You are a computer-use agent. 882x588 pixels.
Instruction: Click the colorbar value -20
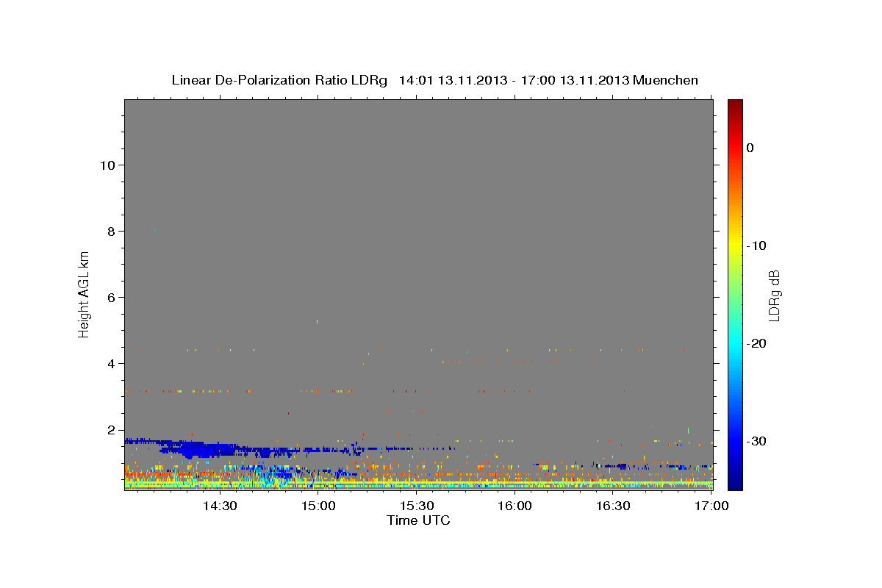[x=757, y=343]
